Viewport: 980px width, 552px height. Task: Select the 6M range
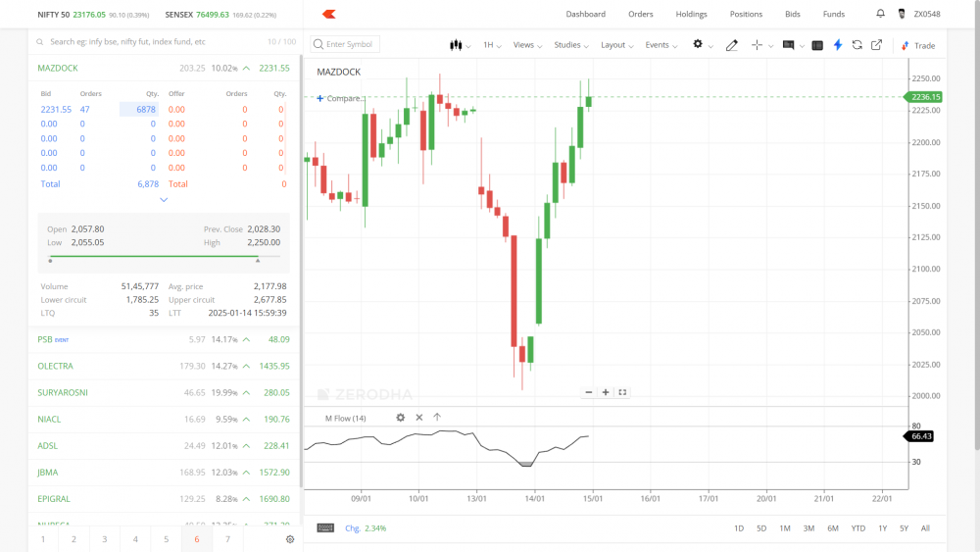[x=833, y=528]
